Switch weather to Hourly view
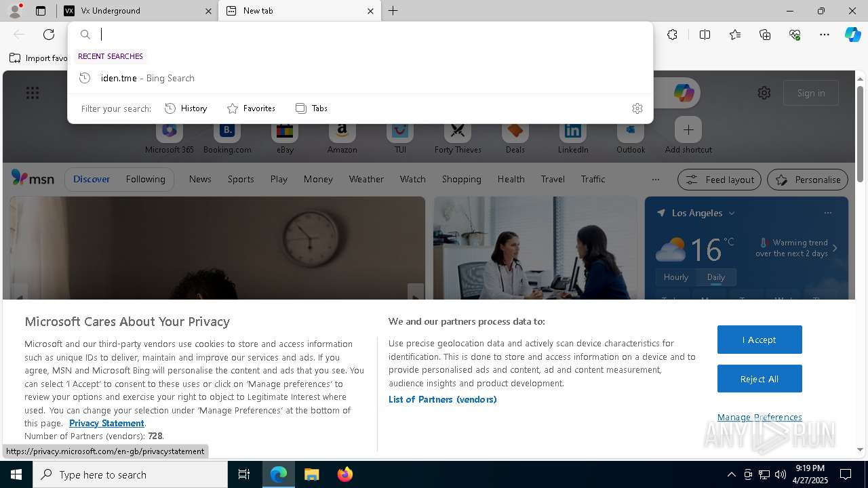 (676, 277)
